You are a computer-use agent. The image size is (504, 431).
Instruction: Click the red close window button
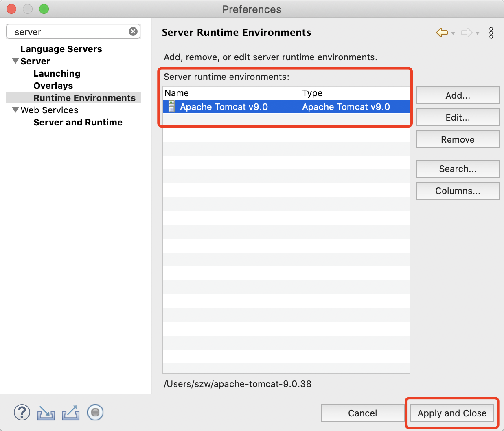pyautogui.click(x=11, y=9)
